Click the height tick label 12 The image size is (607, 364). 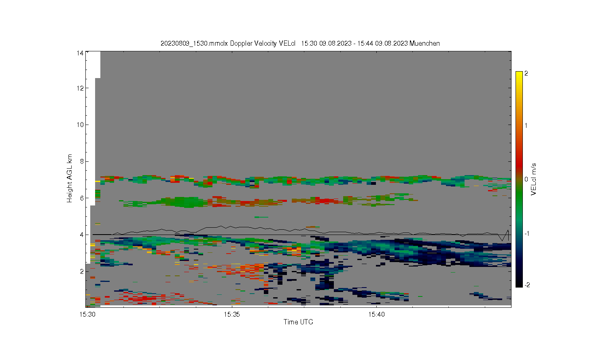tap(80, 88)
